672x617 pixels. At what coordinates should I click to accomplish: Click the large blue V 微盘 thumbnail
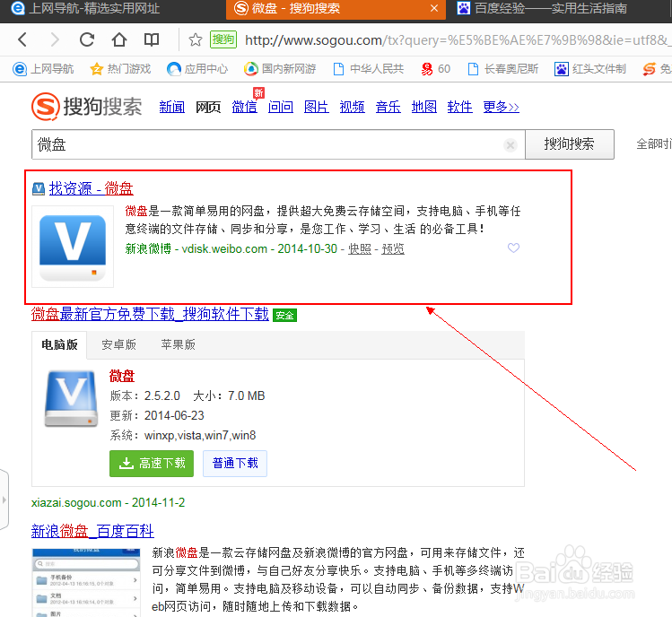pos(73,247)
